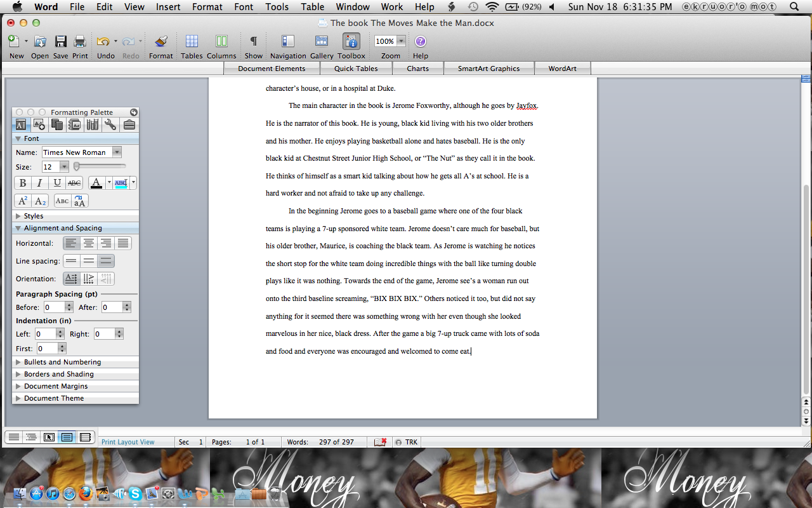
Task: Open the Table menu
Action: point(313,7)
